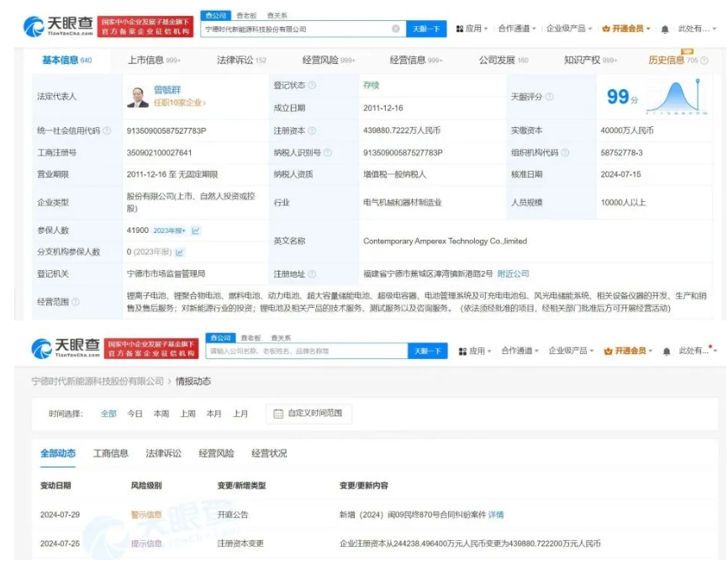The width and height of the screenshot is (728, 577).
Task: Click the 天眼查 logo on the company profile page
Action: 58,26
